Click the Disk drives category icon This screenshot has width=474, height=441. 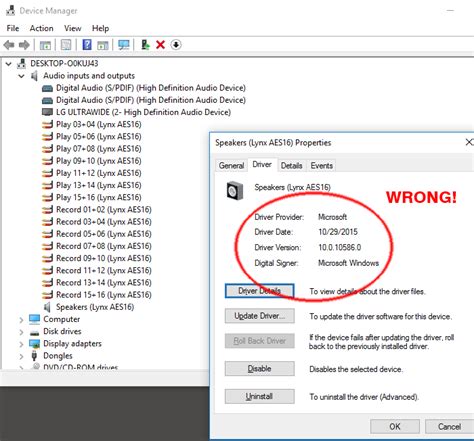34,332
